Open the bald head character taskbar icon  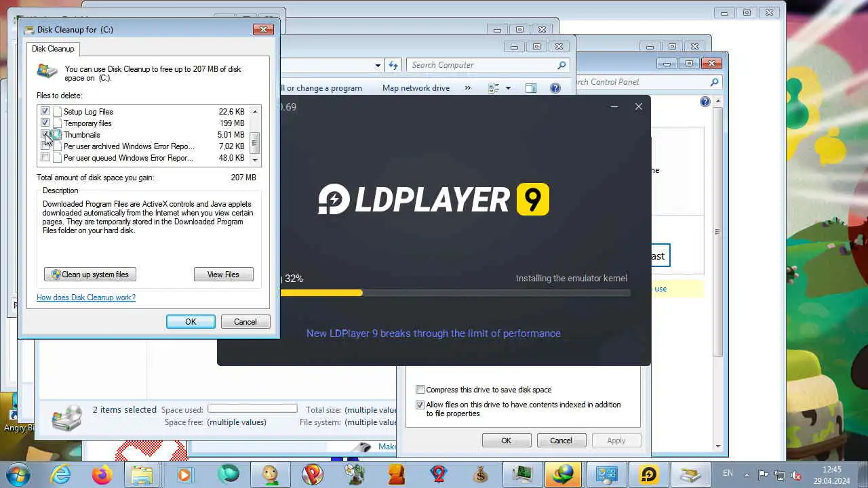[270, 474]
